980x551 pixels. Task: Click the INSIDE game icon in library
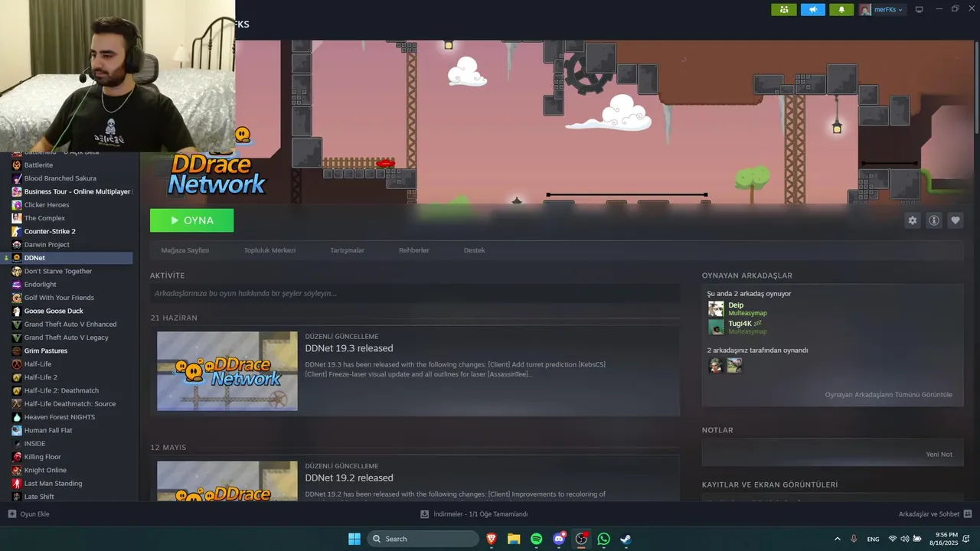(17, 443)
